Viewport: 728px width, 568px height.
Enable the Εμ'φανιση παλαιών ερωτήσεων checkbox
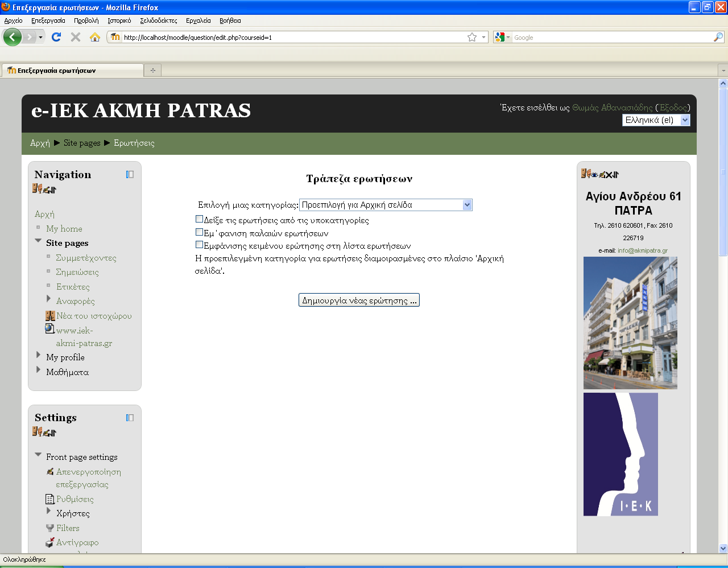[x=199, y=232]
